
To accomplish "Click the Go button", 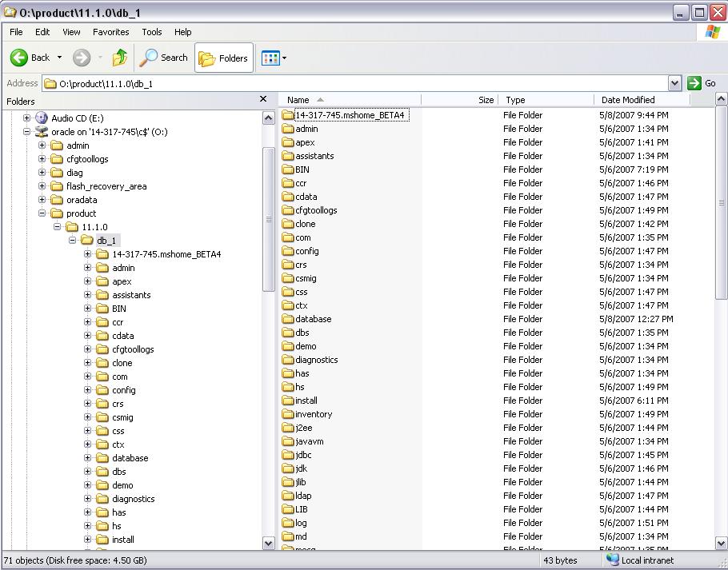I will pos(702,83).
